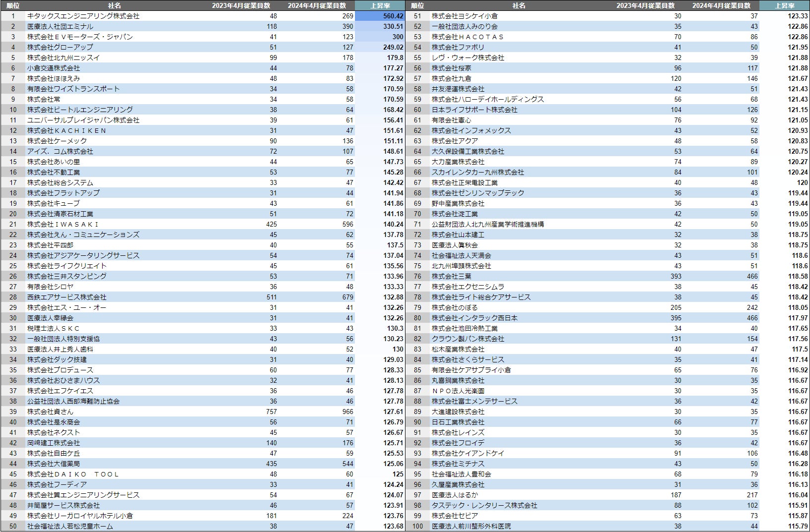This screenshot has height=532, width=810.
Task: Select 株式会社ケイアンドケイ cell
Action: (x=468, y=453)
